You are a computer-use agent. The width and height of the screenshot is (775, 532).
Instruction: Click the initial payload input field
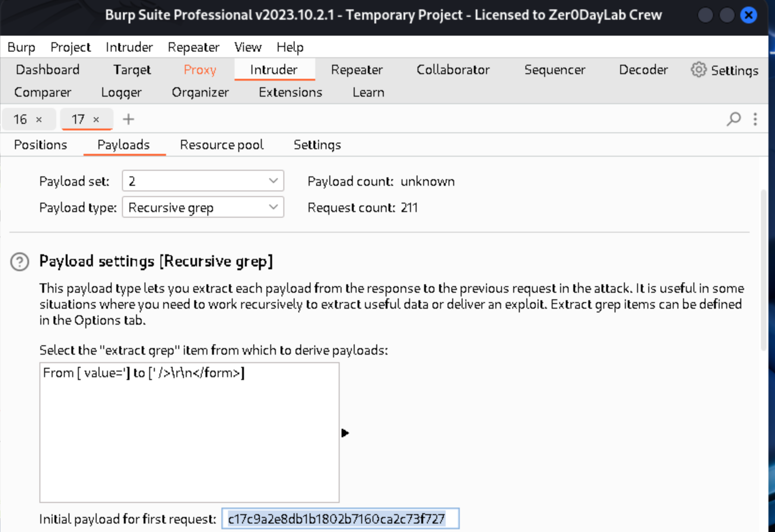[x=341, y=519]
